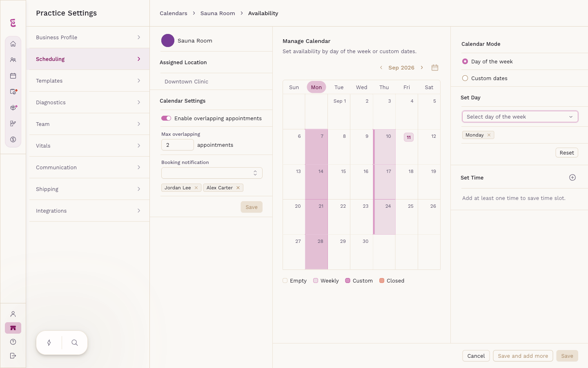This screenshot has height=368, width=588.
Task: Open the dollar billing icon in the sidebar
Action: (13, 139)
